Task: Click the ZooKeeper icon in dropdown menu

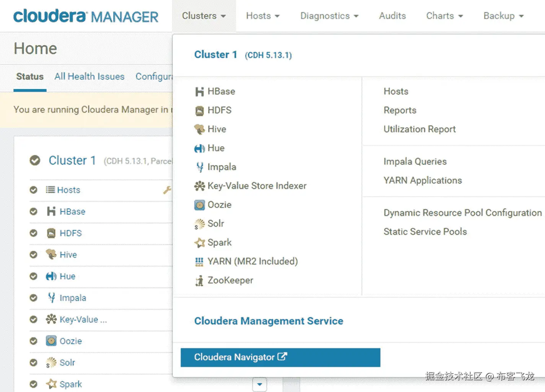Action: click(199, 280)
